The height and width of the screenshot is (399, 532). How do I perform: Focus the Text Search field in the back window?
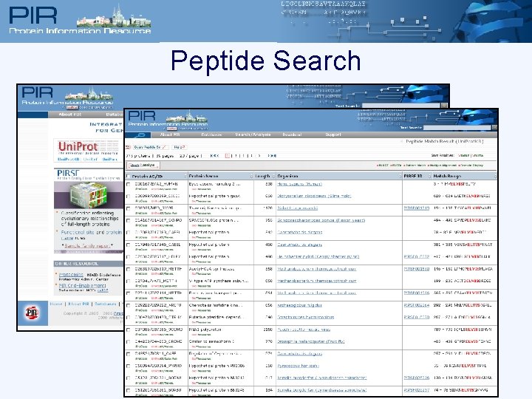pos(401,106)
